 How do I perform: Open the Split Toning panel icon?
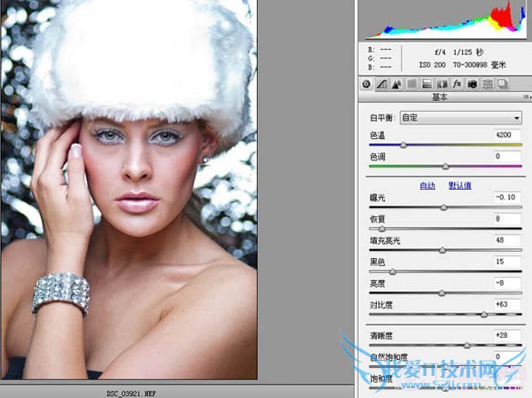(x=427, y=84)
